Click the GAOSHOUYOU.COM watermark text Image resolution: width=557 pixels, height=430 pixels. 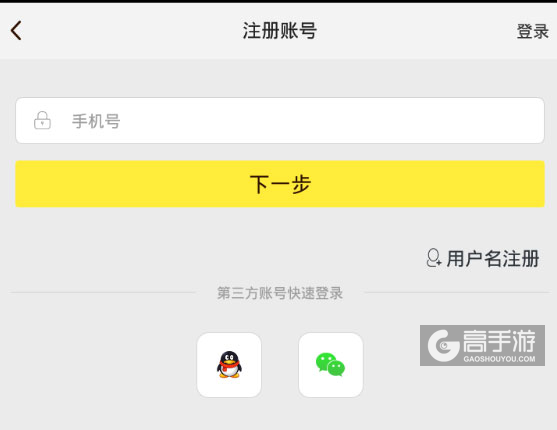499,359
